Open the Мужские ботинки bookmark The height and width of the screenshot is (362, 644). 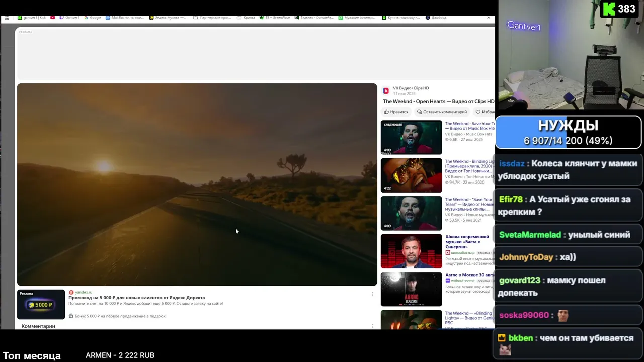click(x=357, y=18)
